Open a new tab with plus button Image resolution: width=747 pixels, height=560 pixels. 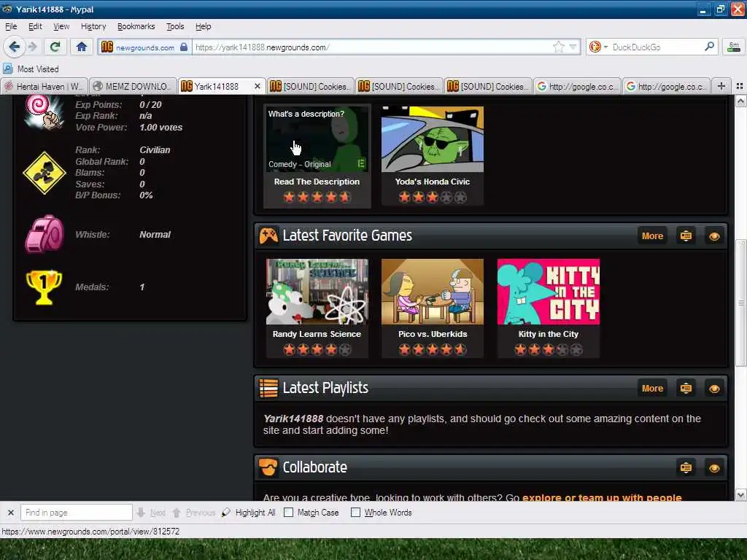tap(721, 86)
